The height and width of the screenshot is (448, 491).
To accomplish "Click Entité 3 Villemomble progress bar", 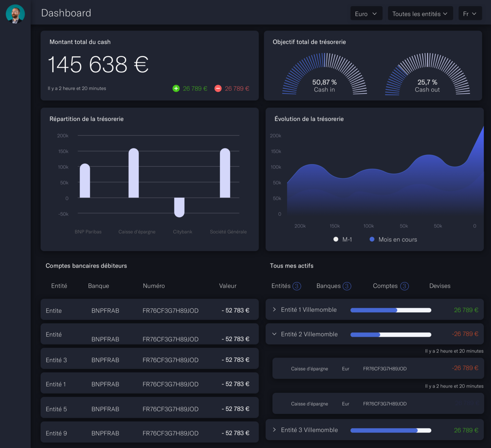I will 391,430.
